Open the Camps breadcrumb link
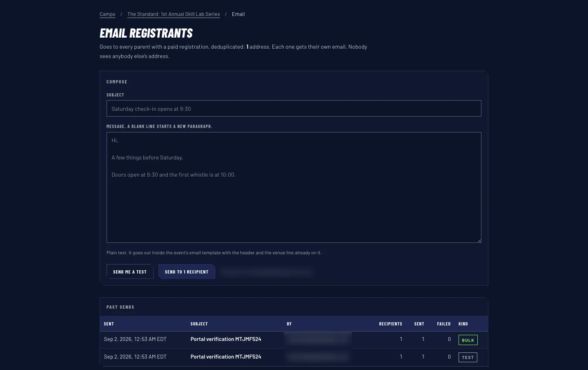Screen dimensions: 588x370 click(107, 14)
